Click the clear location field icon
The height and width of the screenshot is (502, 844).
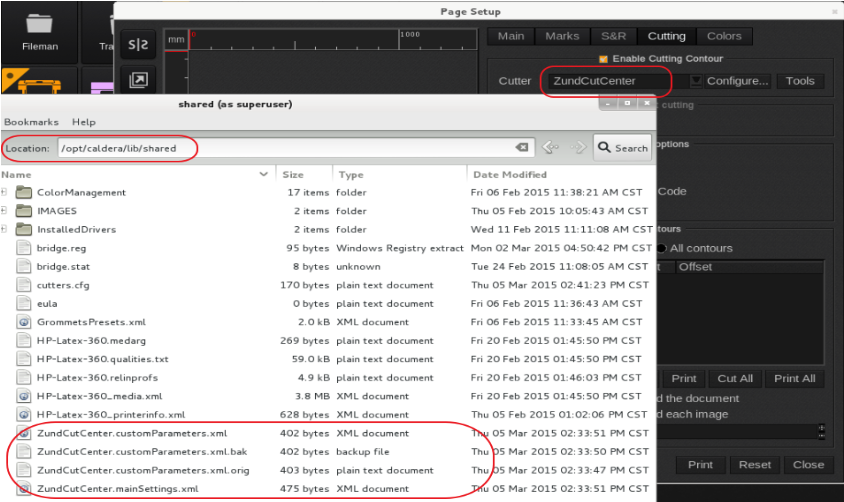pyautogui.click(x=522, y=148)
